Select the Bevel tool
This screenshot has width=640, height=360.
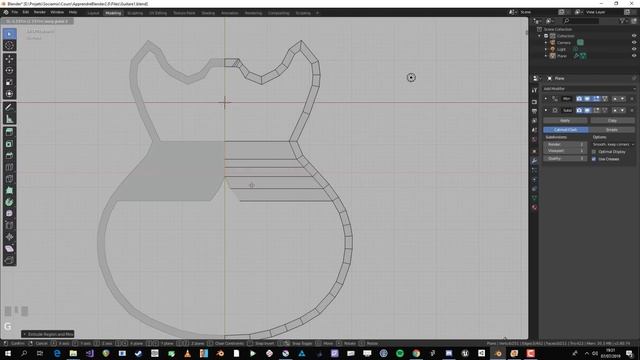click(9, 156)
